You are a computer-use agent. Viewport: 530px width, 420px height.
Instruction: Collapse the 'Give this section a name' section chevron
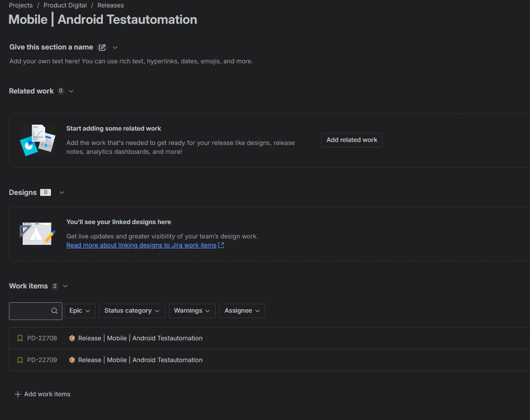[115, 48]
